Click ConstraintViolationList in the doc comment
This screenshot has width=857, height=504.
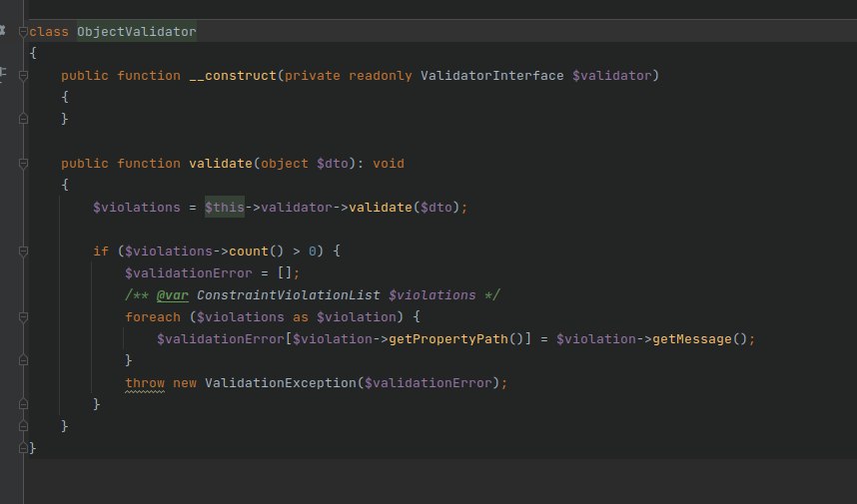[x=289, y=295]
